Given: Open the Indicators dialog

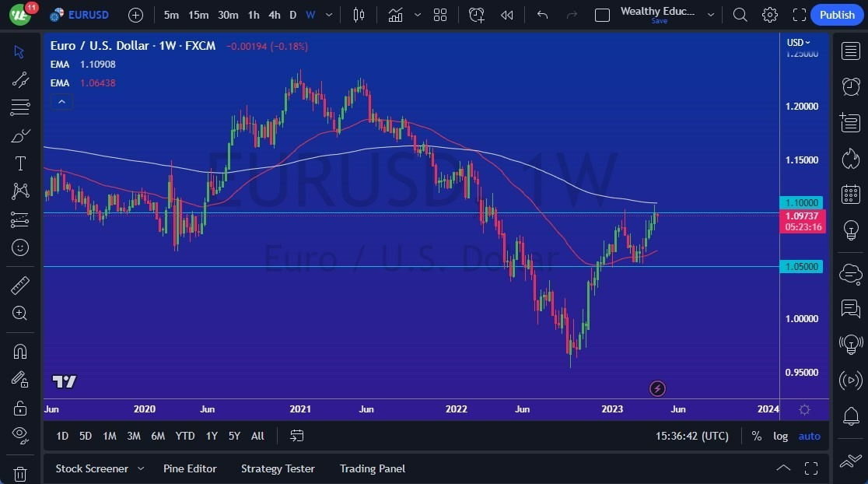Looking at the screenshot, I should coord(395,15).
